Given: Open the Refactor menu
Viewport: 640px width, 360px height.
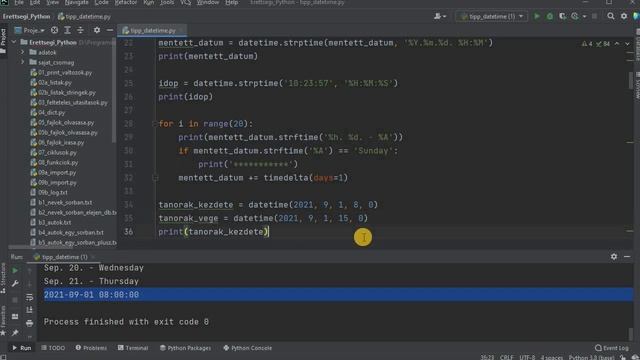Looking at the screenshot, I should (126, 2).
